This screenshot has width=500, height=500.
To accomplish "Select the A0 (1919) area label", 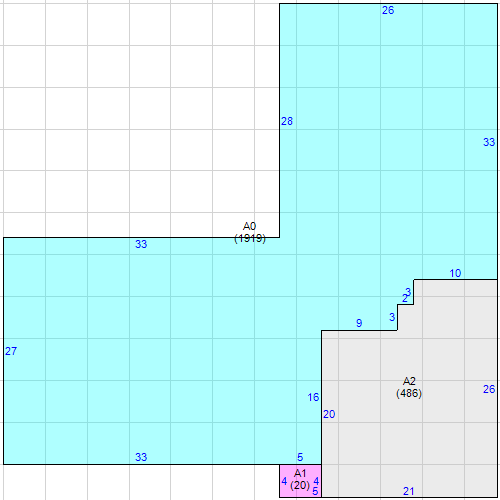I will pos(250,232).
